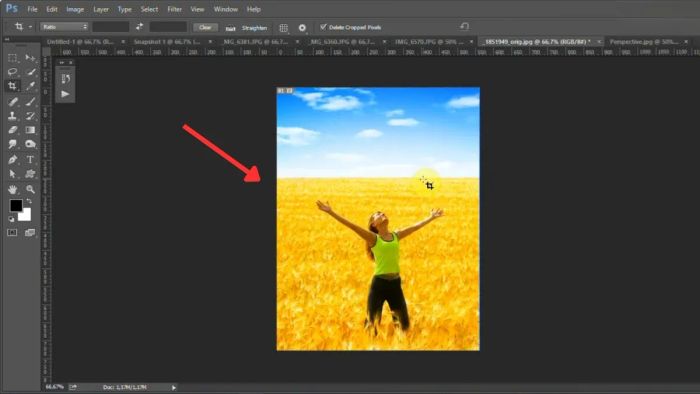Open the View menu
This screenshot has width=700, height=394.
pos(197,9)
